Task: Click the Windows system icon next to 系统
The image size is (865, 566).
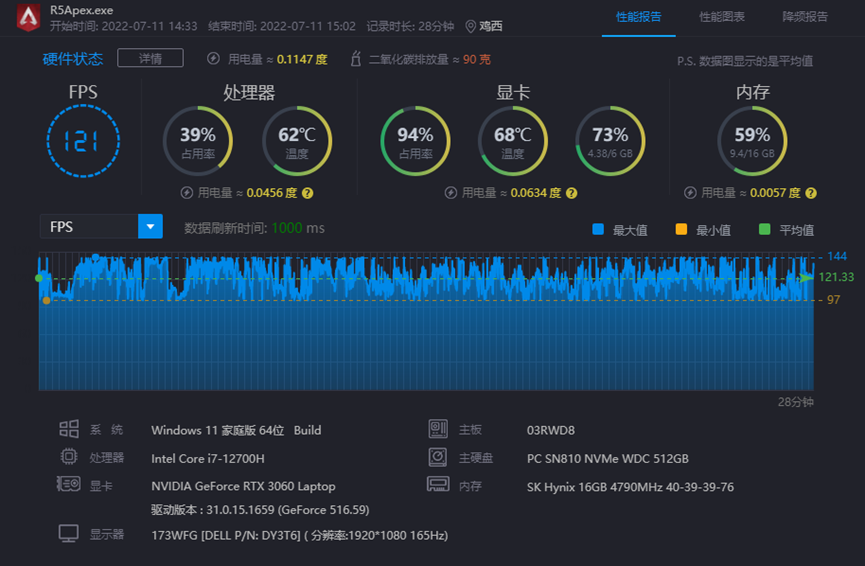Action: (x=69, y=429)
